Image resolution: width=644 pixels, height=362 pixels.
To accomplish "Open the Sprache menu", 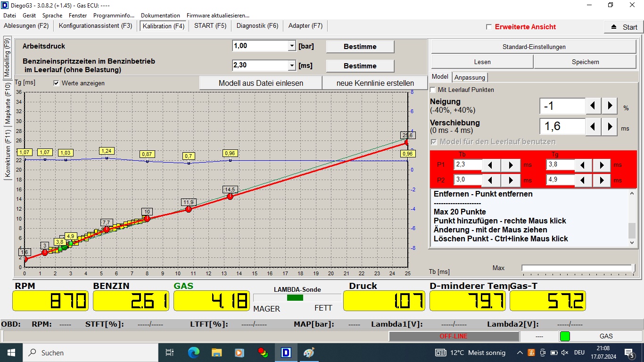I will point(52,16).
